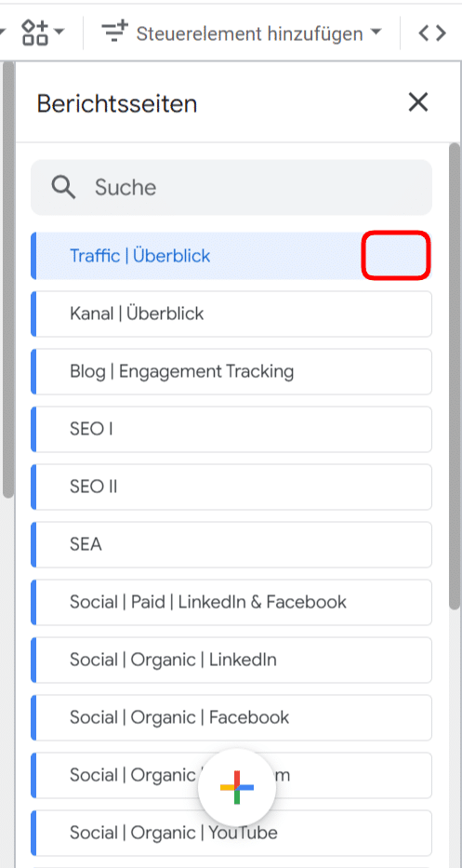
Task: Open Social | Organic | LinkedIn page
Action: click(231, 660)
